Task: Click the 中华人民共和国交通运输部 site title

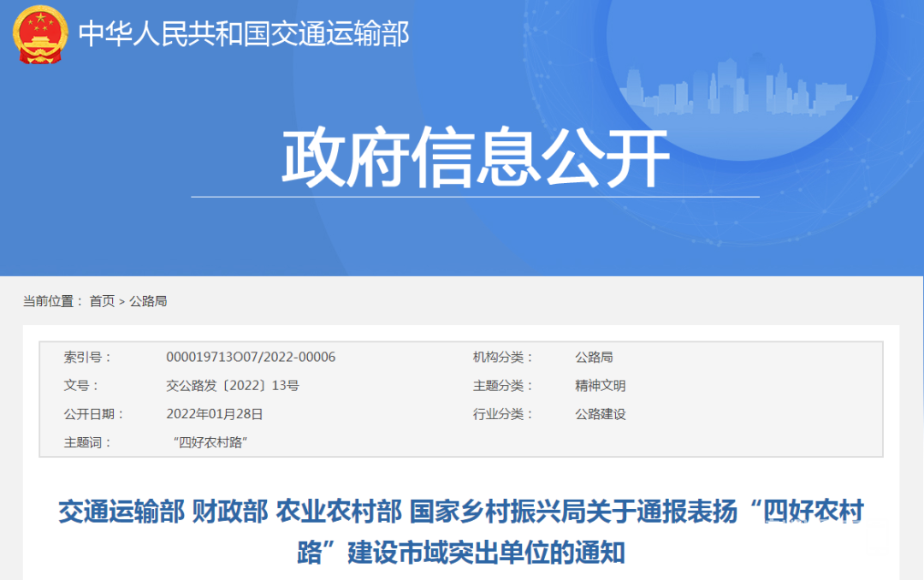Action: (244, 33)
